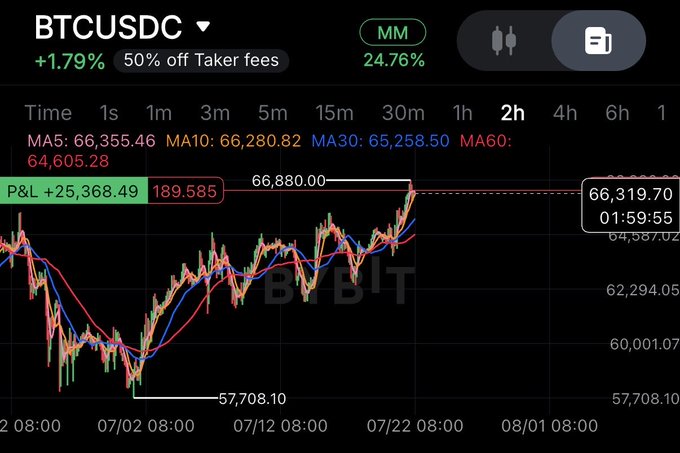The width and height of the screenshot is (680, 453).
Task: Click the 57,708.10 low price marker
Action: [252, 398]
